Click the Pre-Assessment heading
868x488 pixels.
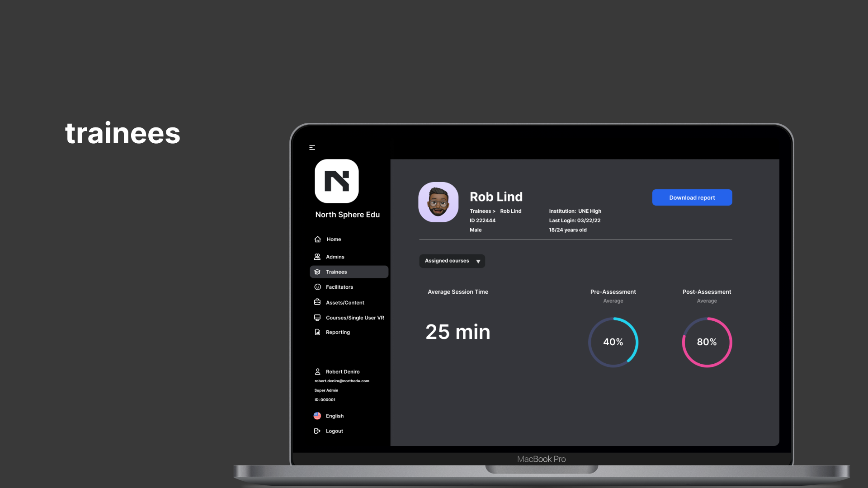[x=613, y=292]
